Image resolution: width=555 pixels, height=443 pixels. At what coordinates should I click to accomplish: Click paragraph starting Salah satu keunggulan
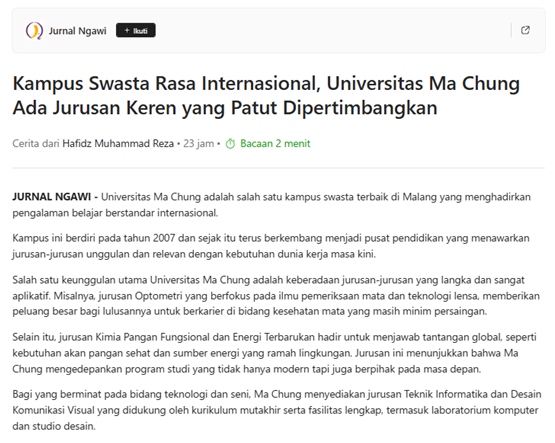click(x=276, y=296)
